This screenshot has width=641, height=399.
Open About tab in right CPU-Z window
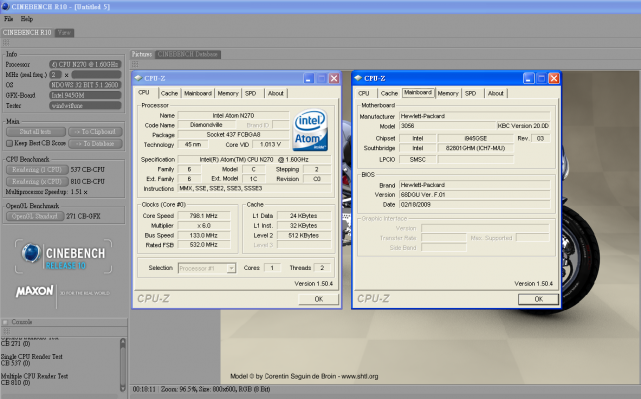tap(495, 93)
